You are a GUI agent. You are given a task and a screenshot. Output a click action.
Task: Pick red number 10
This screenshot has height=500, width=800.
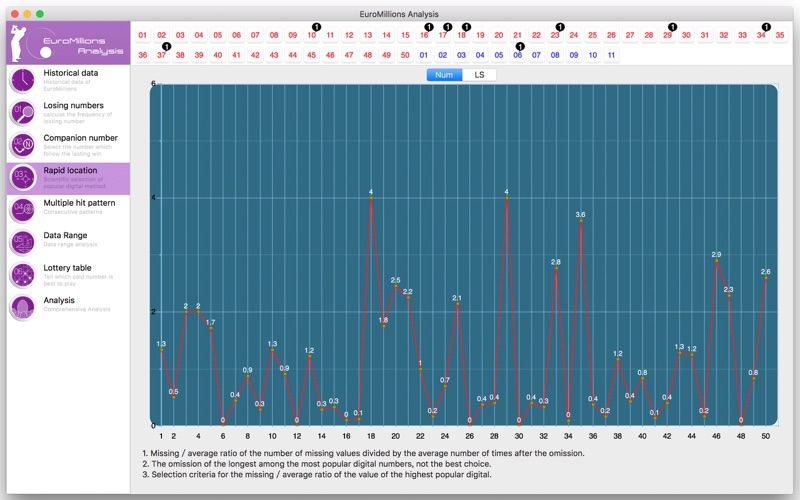click(312, 35)
